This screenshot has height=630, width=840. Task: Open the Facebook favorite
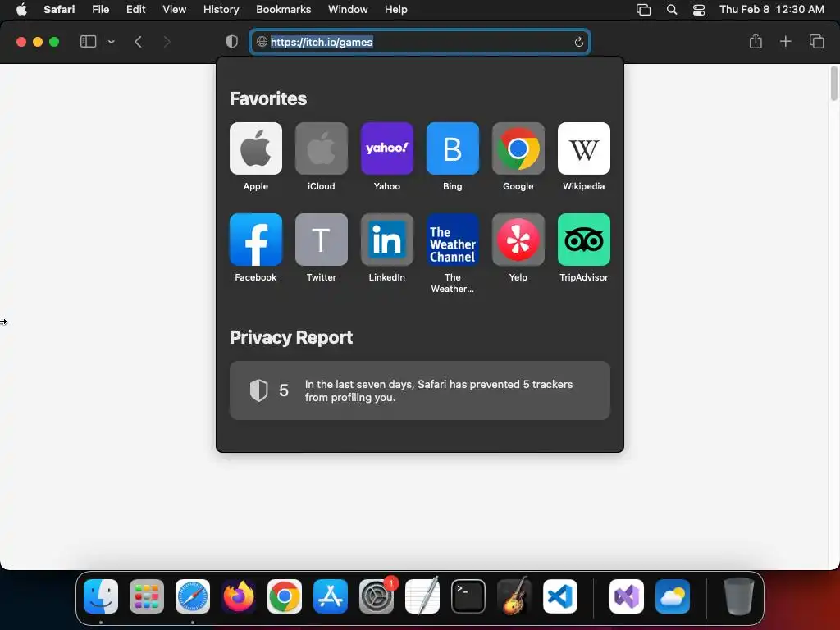256,240
